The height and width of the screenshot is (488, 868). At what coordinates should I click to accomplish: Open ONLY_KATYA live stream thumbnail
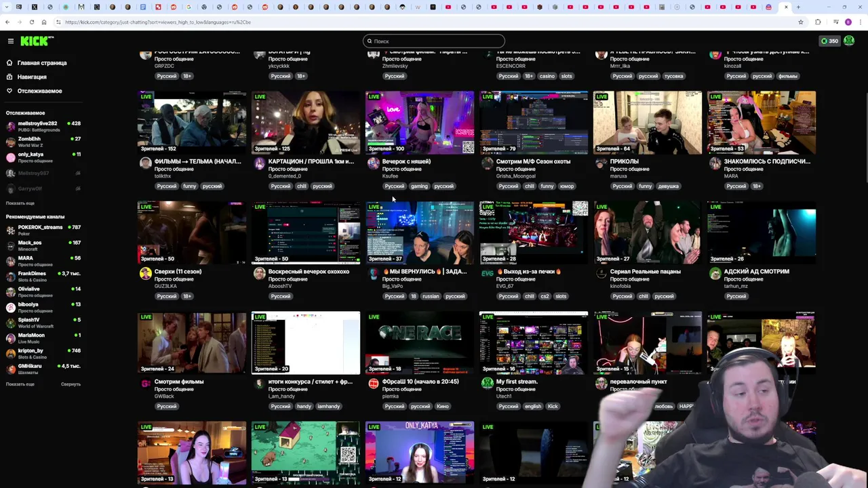click(x=420, y=453)
